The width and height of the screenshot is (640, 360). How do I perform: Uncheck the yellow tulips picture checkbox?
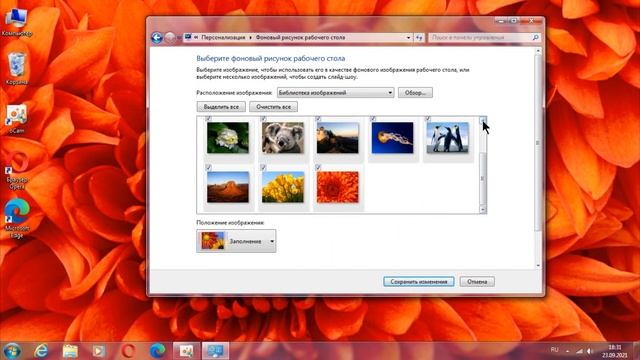(263, 167)
